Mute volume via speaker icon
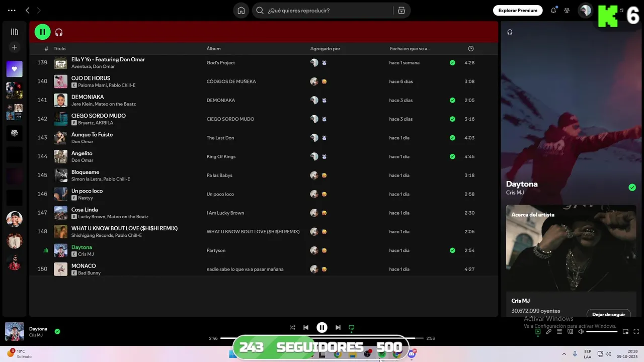Image resolution: width=644 pixels, height=362 pixels. 581,331
